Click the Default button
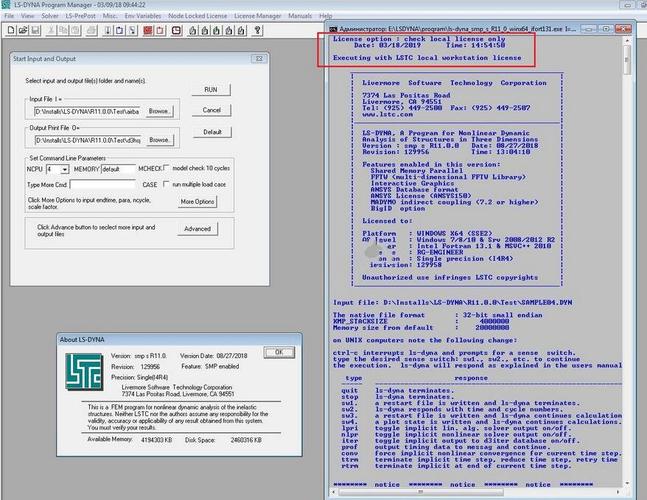Image resolution: width=647 pixels, height=500 pixels. pyautogui.click(x=213, y=132)
